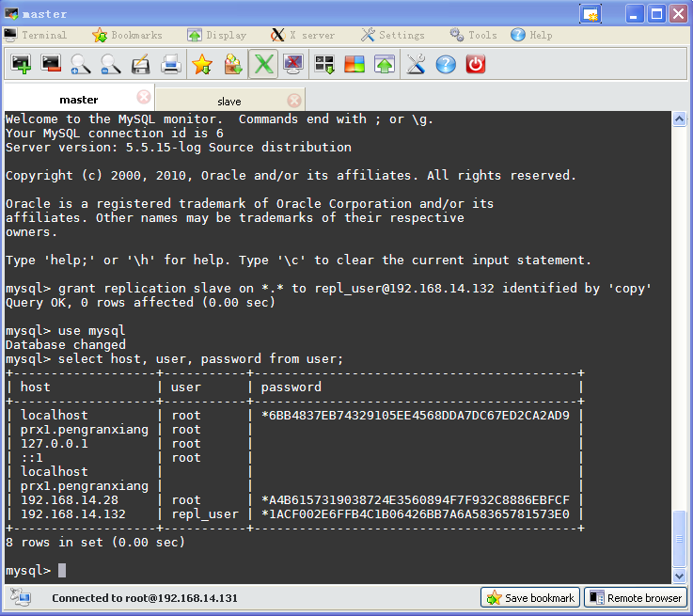
Task: Click the "host" column header
Action: click(36, 387)
